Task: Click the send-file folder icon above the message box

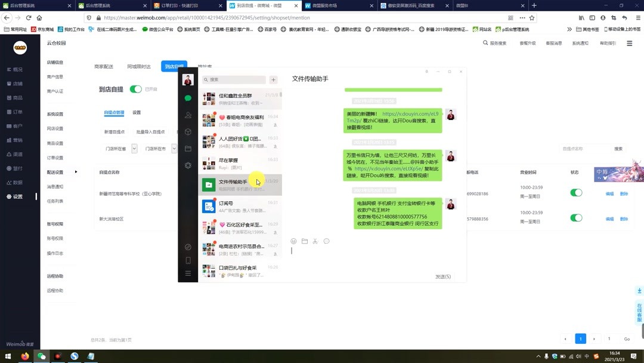Action: 305,241
